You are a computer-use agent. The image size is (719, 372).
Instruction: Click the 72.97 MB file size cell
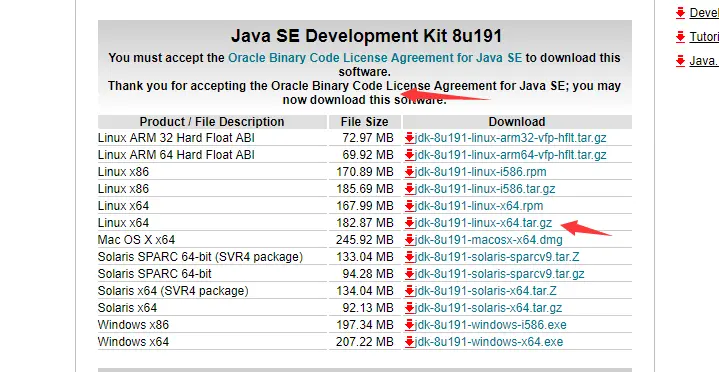(x=368, y=138)
